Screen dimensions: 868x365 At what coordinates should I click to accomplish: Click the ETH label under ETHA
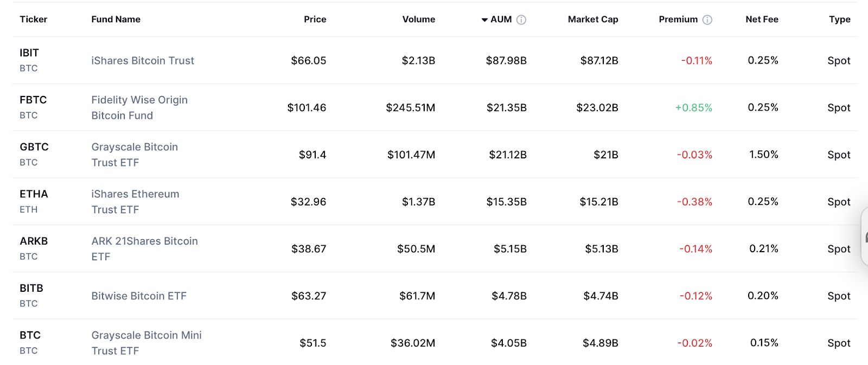tap(29, 209)
